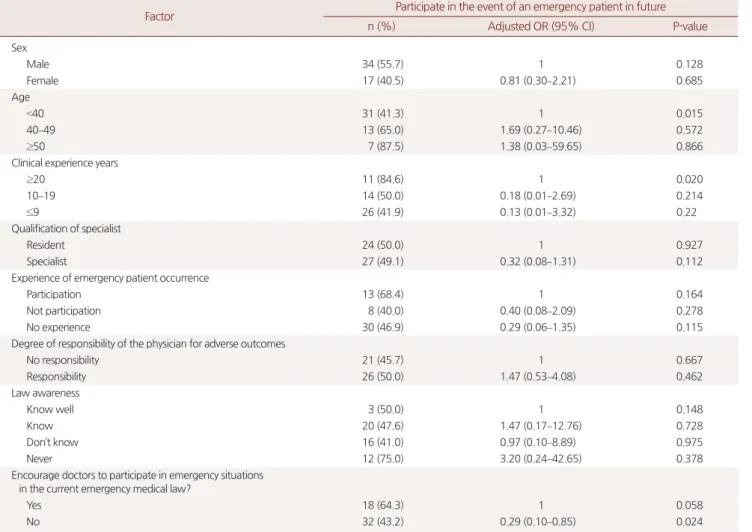The image size is (752, 532).
Task: Click the 'Female' row label
Action: click(x=42, y=81)
